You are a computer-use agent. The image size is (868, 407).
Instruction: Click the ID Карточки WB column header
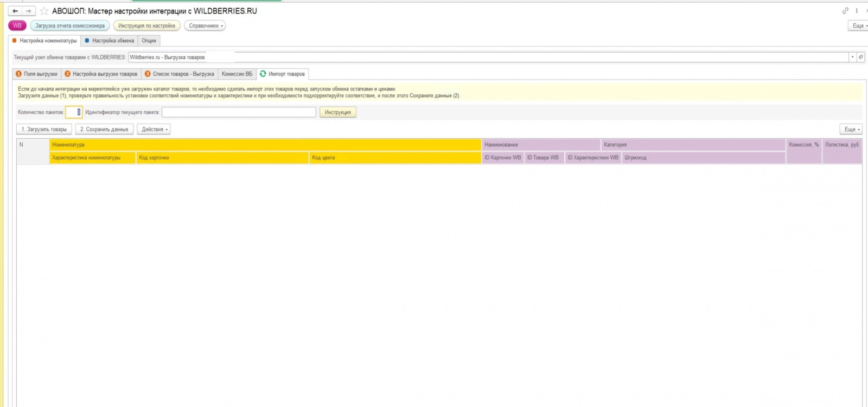tap(503, 158)
